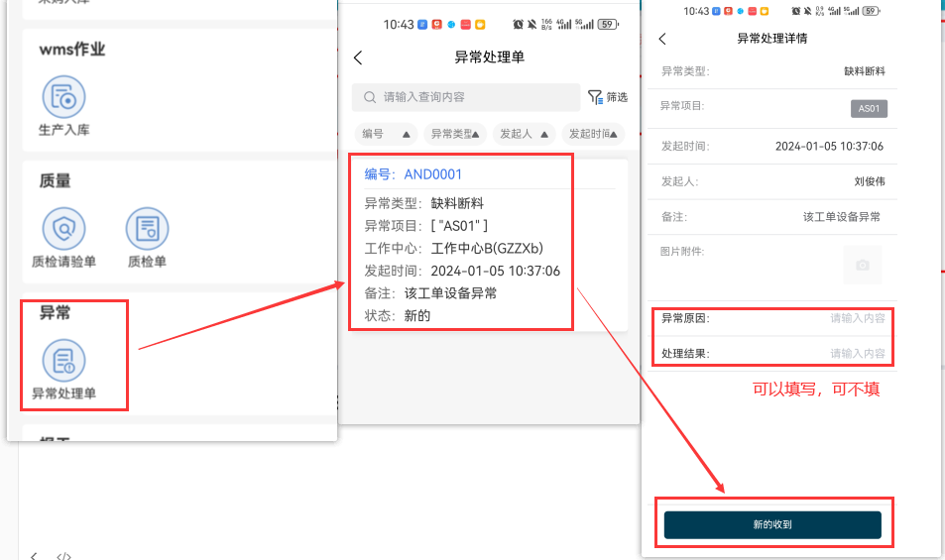Sort list by 发起人
945x560 pixels.
coord(524,134)
